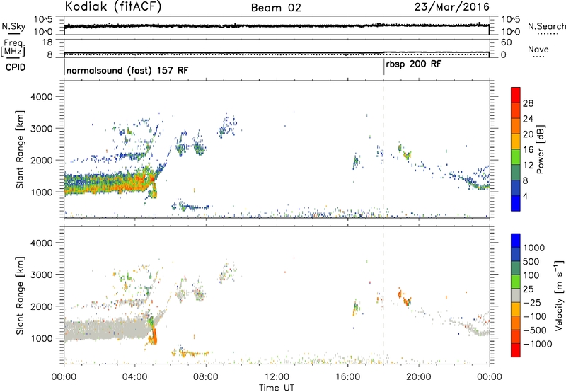Screen dimensions: 566x392
Task: Click the power scale value '4'
Action: coord(525,197)
